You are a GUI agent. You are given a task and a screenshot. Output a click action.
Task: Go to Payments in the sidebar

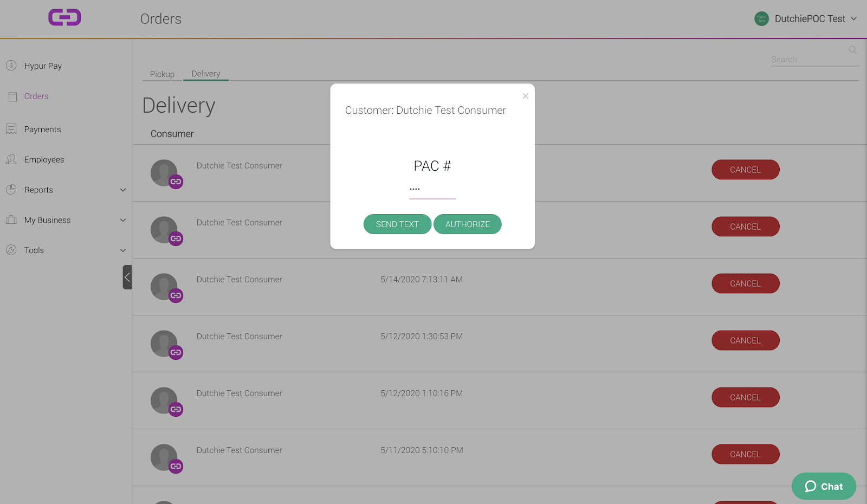click(x=42, y=130)
